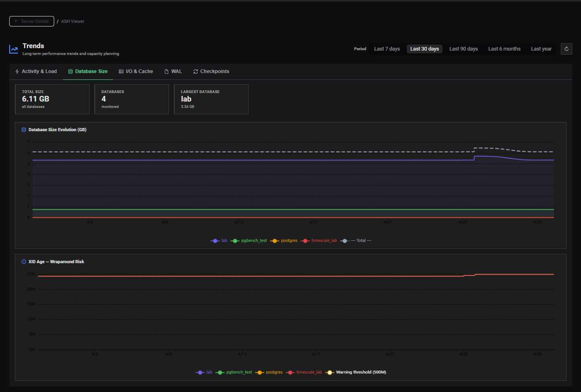Toggle lab series in size chart legend
The image size is (581, 392).
coord(219,241)
